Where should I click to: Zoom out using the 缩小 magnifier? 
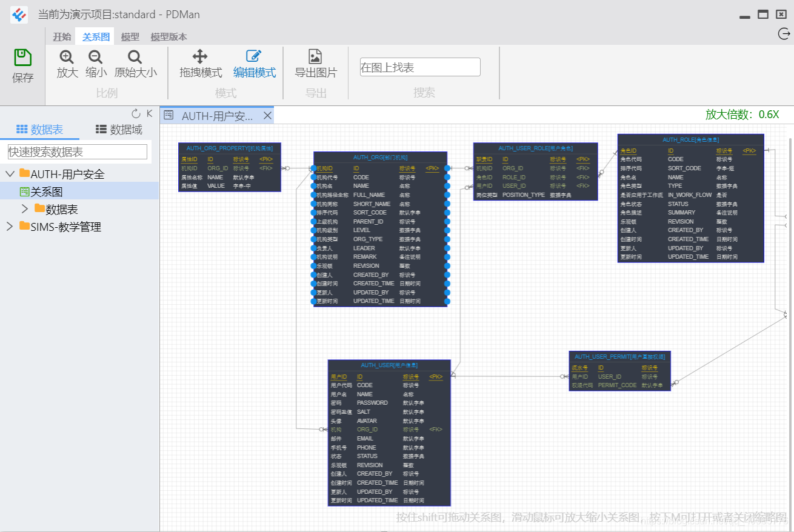point(96,57)
